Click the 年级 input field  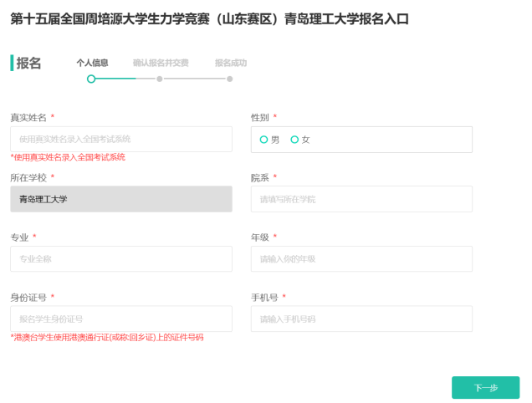(361, 259)
